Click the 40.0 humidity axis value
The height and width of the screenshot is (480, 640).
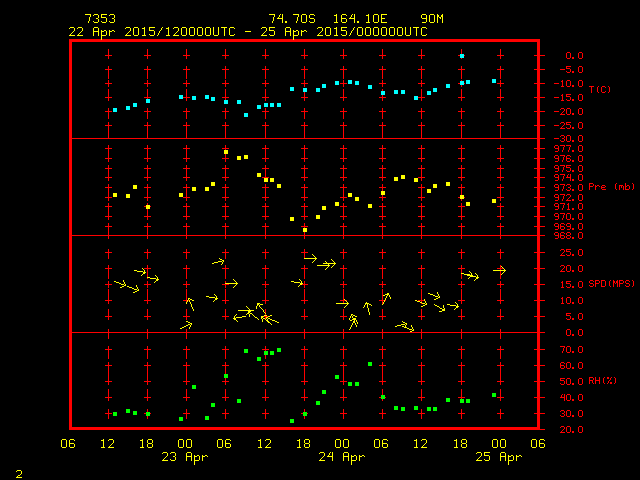pyautogui.click(x=571, y=398)
